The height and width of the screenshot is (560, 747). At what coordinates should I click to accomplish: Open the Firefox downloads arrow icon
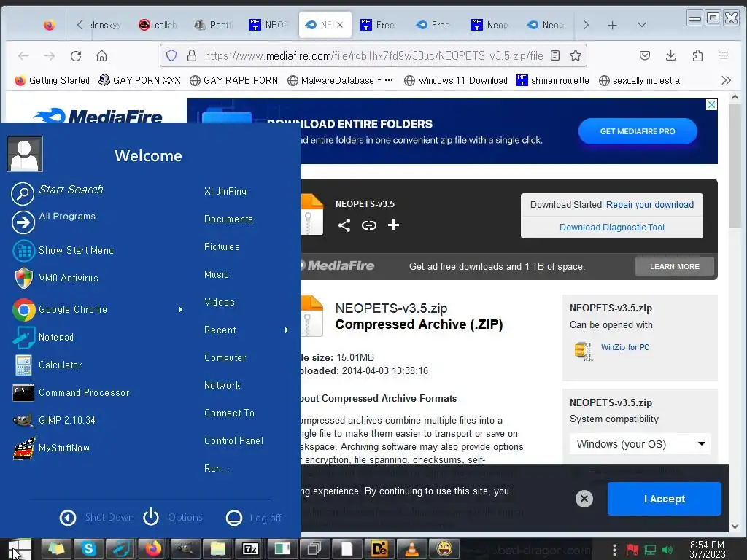point(671,55)
